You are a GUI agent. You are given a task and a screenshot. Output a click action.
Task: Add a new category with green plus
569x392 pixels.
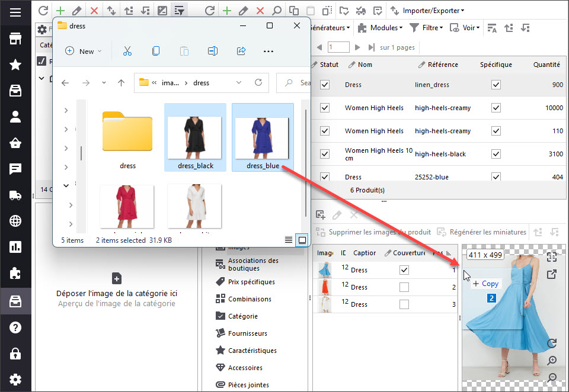(x=60, y=11)
